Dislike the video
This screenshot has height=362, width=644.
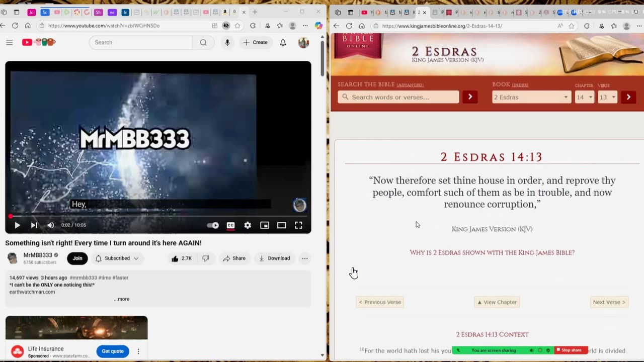point(205,258)
